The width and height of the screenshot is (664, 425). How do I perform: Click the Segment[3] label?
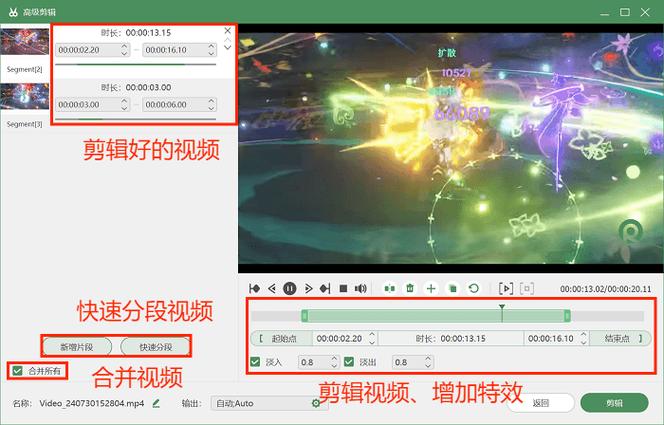click(x=25, y=124)
